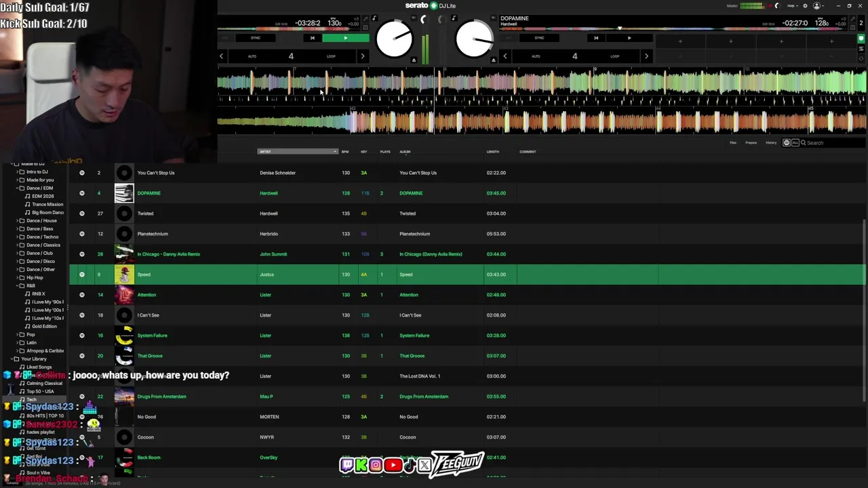
Task: Enable SYNC on the right deck
Action: tap(539, 38)
